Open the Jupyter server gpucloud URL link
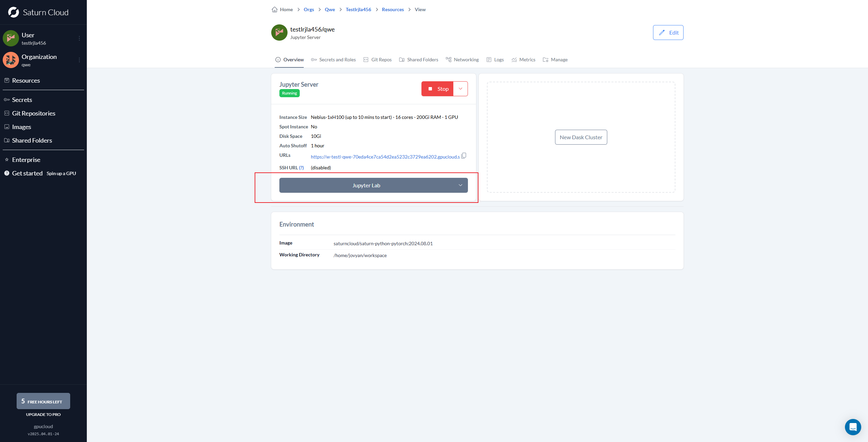The height and width of the screenshot is (442, 868). 385,157
